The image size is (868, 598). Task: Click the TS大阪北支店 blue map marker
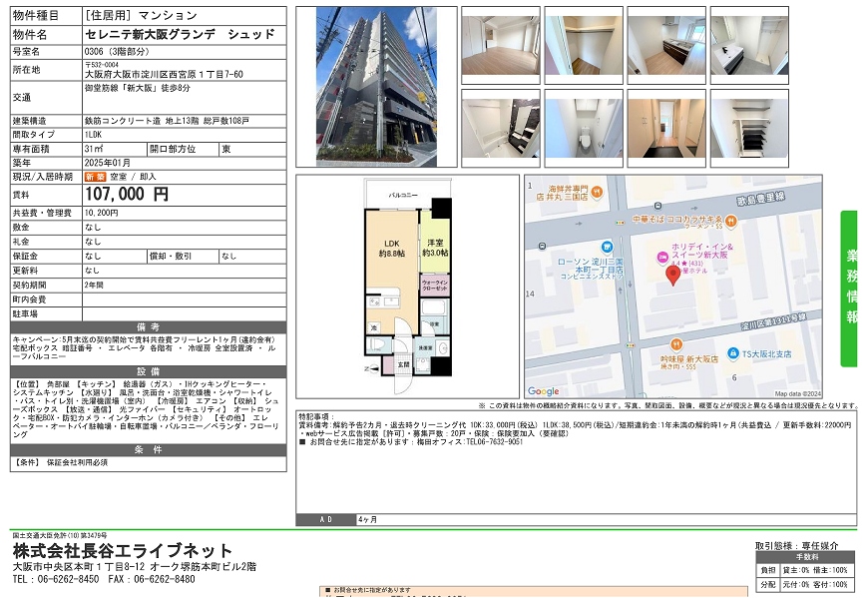pos(732,353)
